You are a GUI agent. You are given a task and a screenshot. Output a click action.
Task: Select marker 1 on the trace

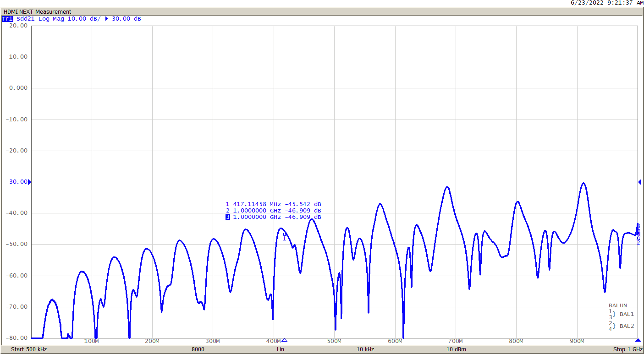(x=284, y=236)
